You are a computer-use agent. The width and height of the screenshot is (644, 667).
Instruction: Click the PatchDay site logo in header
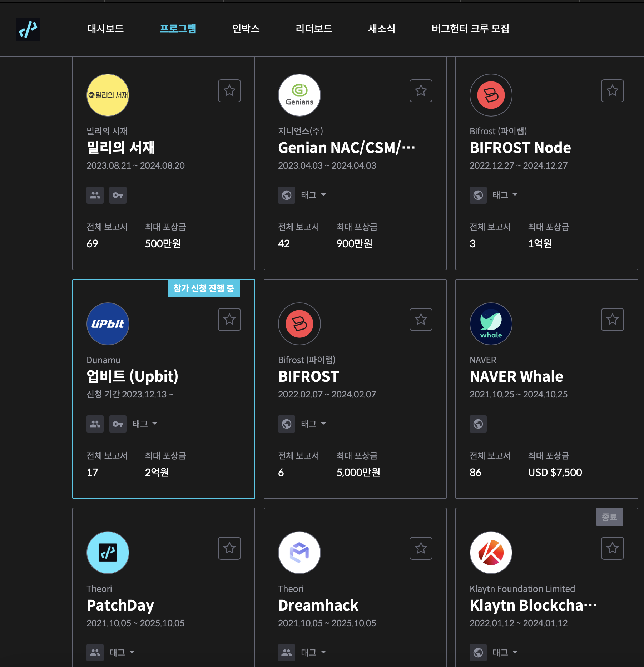pyautogui.click(x=28, y=29)
